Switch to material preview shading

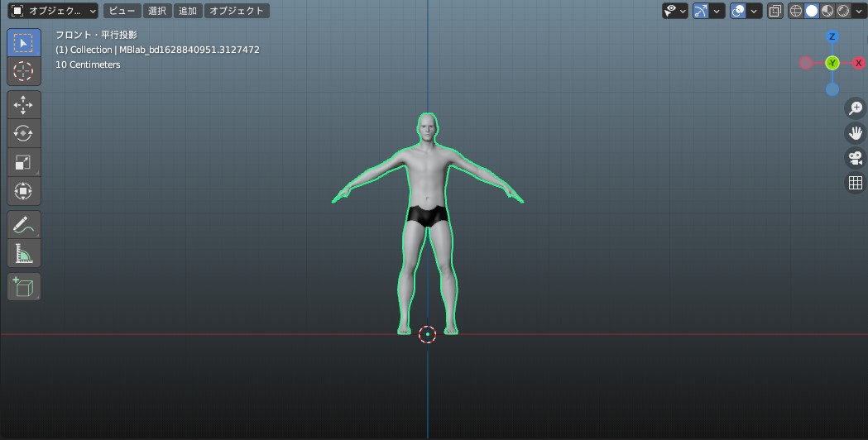(x=827, y=11)
